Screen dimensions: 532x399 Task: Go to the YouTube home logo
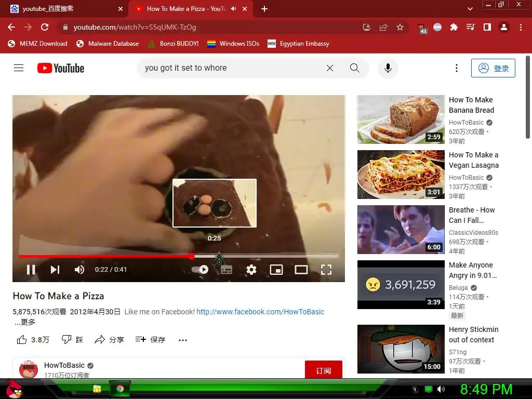pos(61,68)
